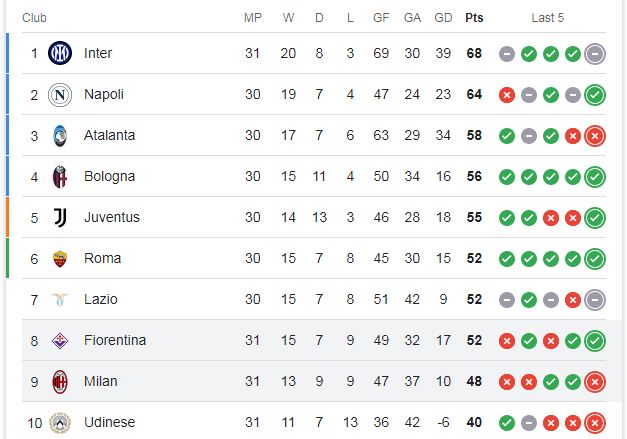Click Inter's most recent draw result icon
627x439 pixels.
(595, 54)
